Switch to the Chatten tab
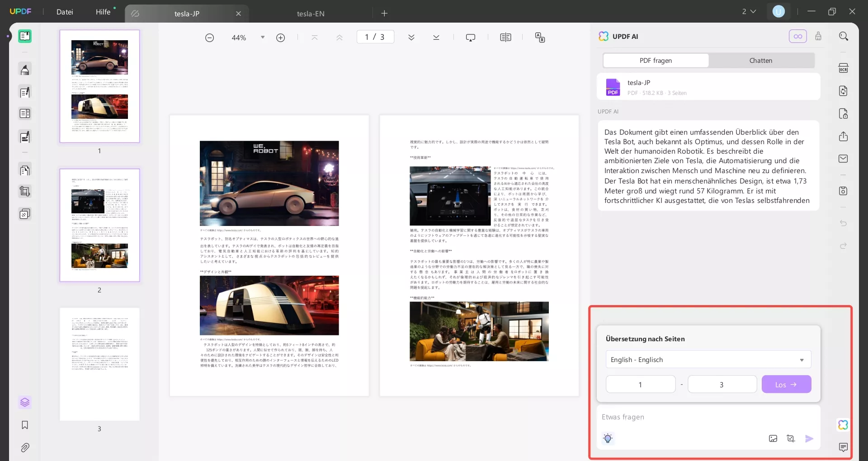 760,60
